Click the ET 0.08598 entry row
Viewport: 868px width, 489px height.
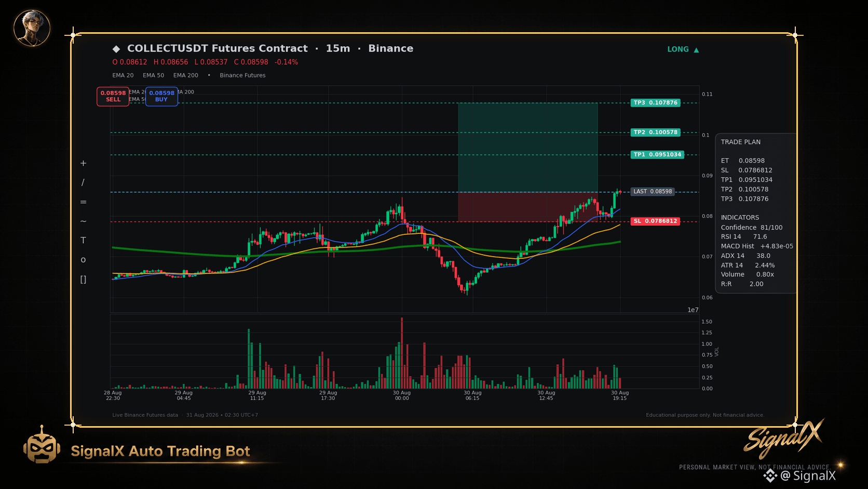click(742, 161)
